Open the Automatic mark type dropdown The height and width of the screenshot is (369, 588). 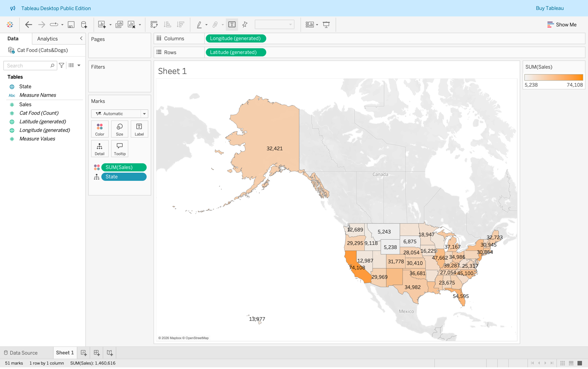click(x=120, y=114)
